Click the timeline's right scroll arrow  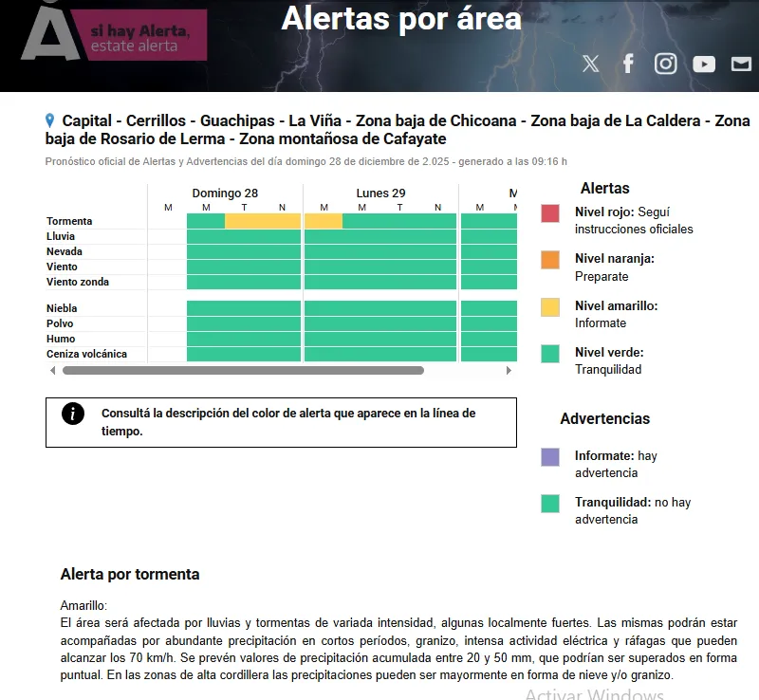point(509,370)
